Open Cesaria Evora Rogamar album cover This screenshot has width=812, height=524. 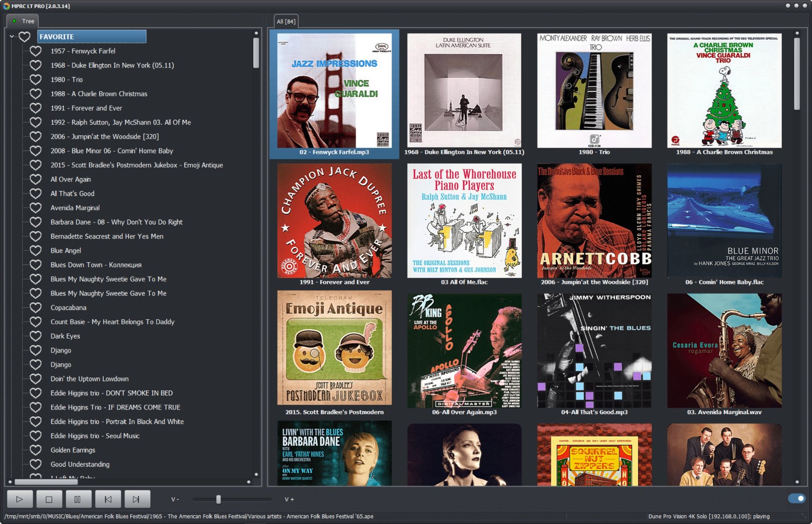click(x=725, y=351)
